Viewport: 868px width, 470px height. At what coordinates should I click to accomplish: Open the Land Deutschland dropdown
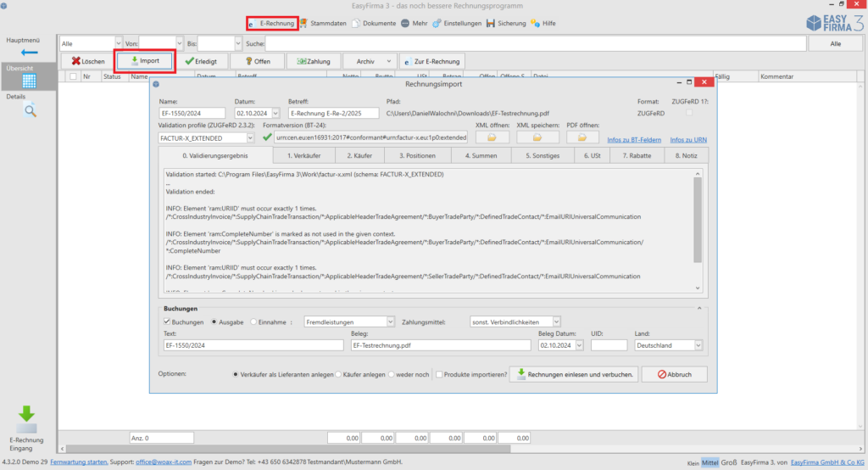698,345
